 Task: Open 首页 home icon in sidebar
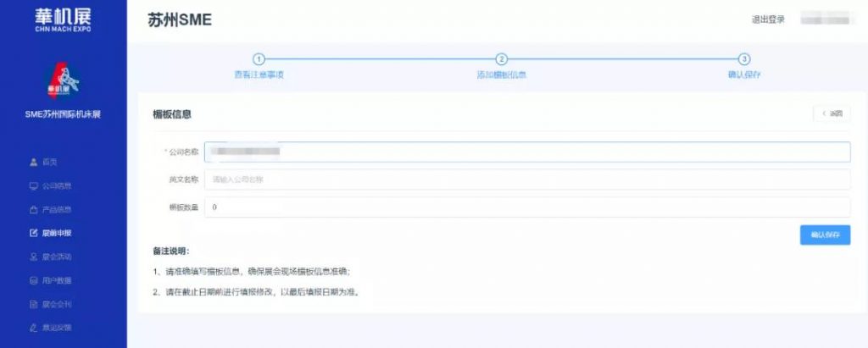click(x=33, y=162)
